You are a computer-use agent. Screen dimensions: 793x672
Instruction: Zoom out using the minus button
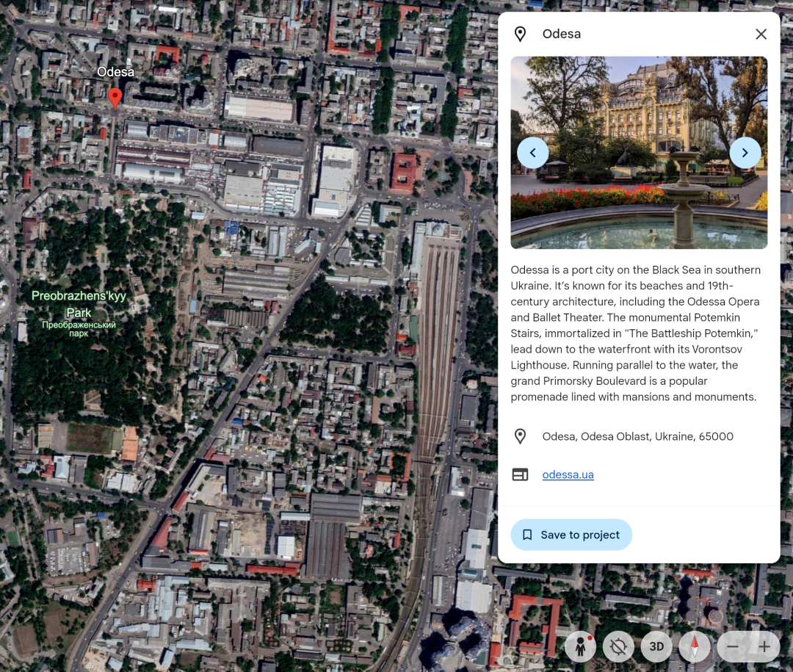pyautogui.click(x=732, y=647)
